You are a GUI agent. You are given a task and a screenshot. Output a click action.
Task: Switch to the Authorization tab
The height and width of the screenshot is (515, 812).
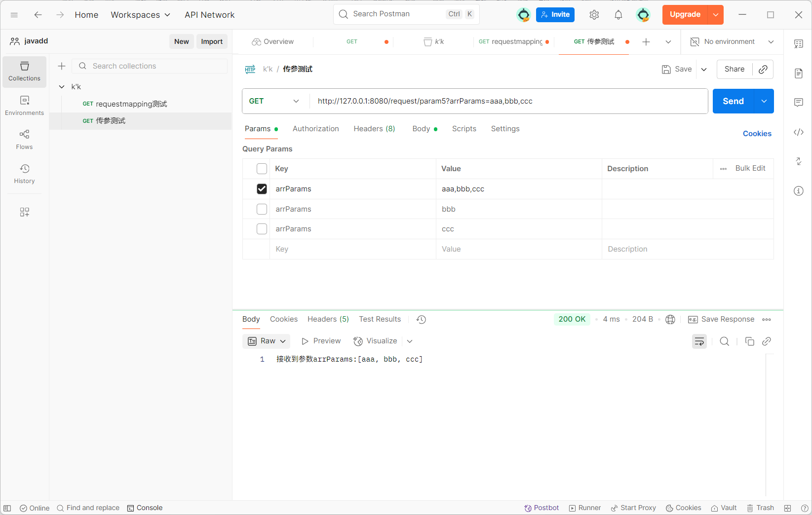(x=315, y=129)
